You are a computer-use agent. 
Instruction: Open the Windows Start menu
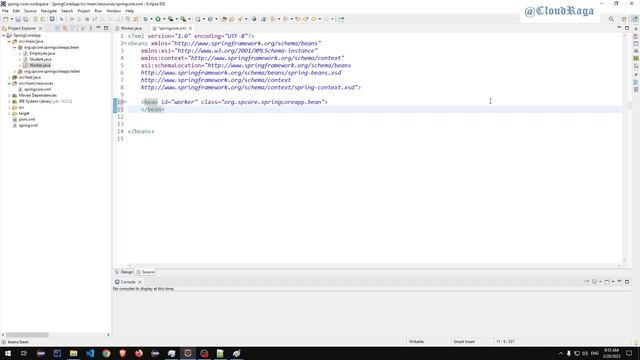tap(8, 353)
